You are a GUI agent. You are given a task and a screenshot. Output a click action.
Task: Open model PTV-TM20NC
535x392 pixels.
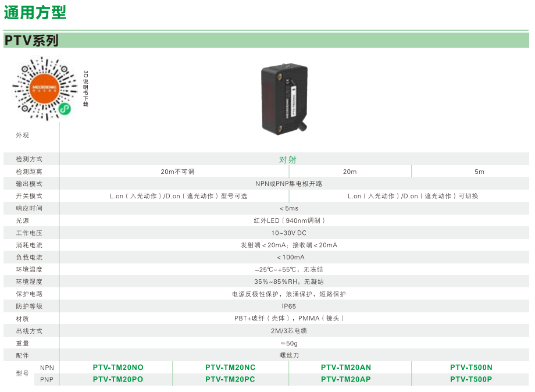coord(230,367)
